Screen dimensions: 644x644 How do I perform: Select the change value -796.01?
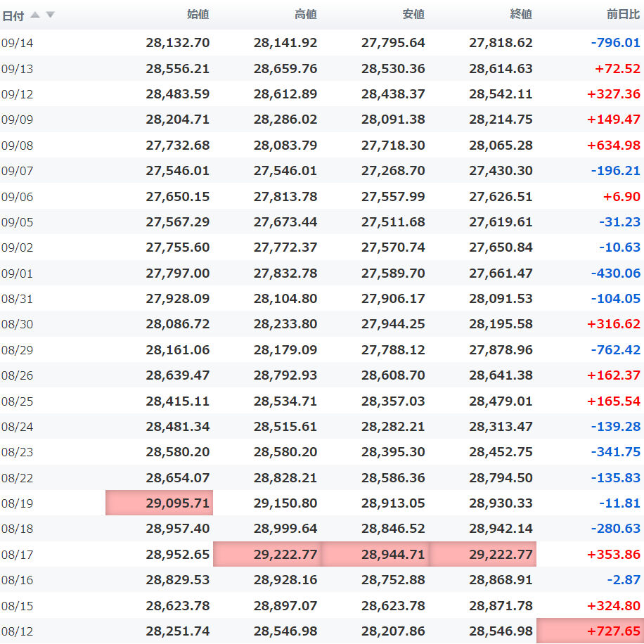[615, 43]
